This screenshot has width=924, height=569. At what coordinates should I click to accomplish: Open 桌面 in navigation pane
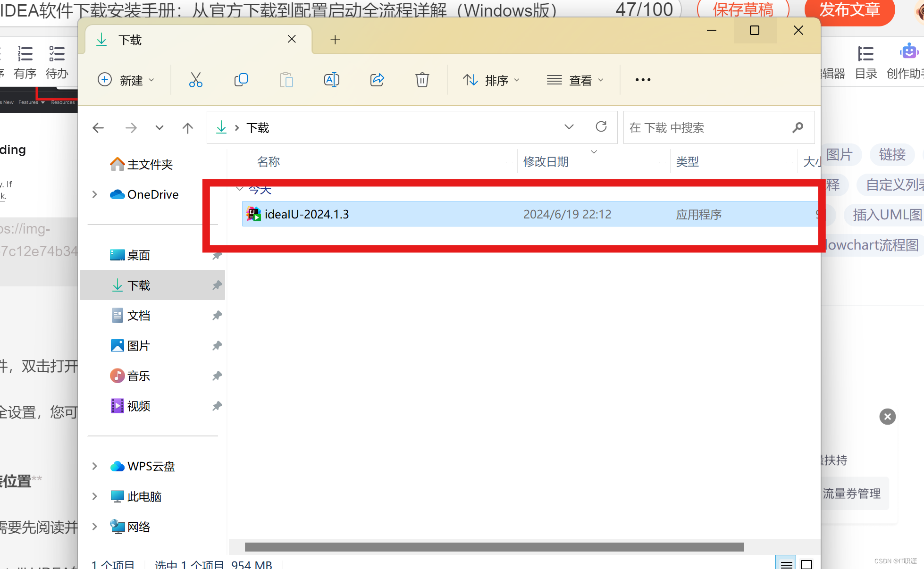click(130, 255)
